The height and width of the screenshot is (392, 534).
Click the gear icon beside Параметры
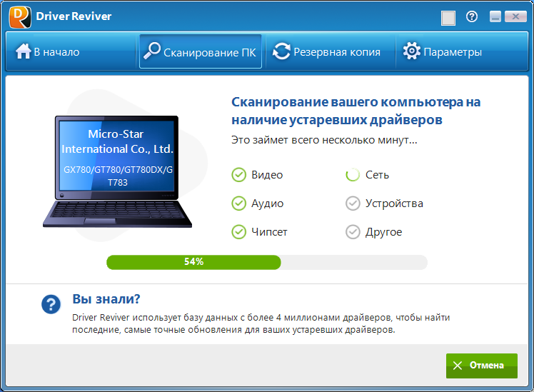click(412, 51)
